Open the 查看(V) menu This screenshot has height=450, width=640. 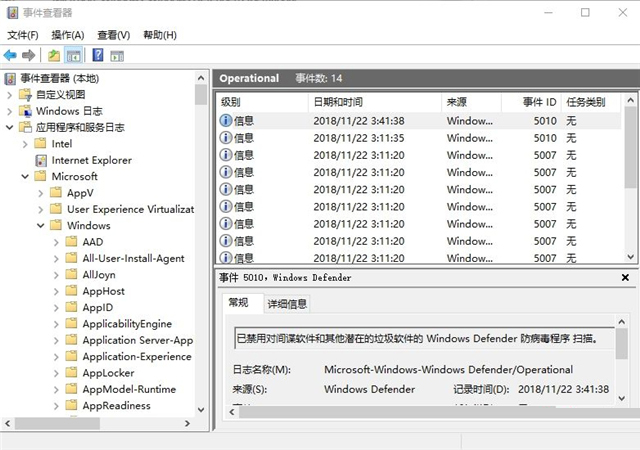click(x=113, y=35)
